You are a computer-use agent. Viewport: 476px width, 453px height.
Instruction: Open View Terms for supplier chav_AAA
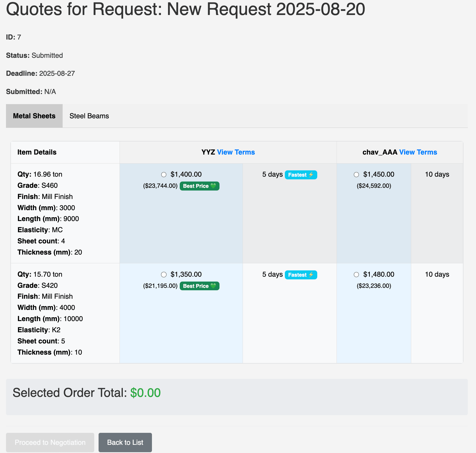[x=418, y=152]
